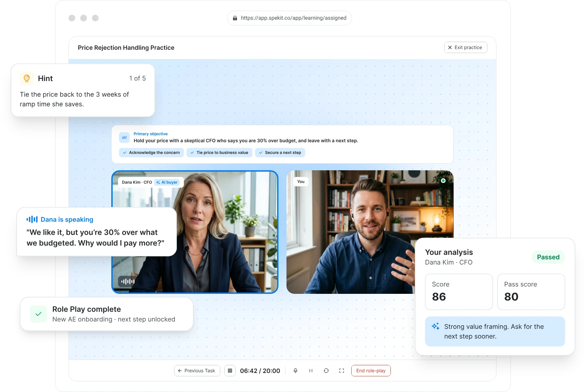Click the lock icon in address bar
586x392 pixels.
[x=235, y=18]
